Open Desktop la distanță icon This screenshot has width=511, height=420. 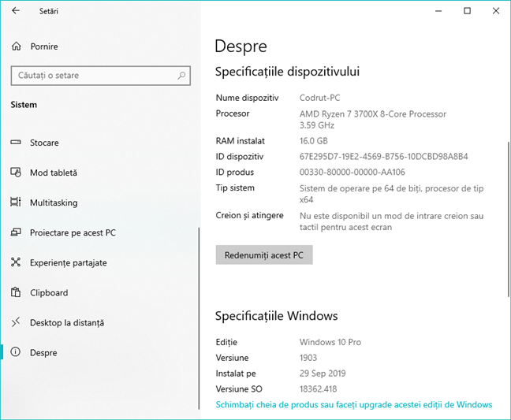click(16, 322)
